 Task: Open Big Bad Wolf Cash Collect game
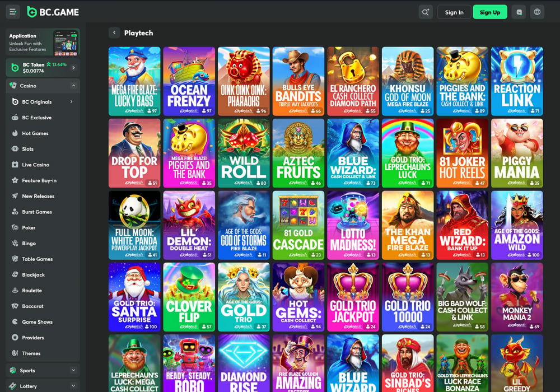pyautogui.click(x=462, y=297)
